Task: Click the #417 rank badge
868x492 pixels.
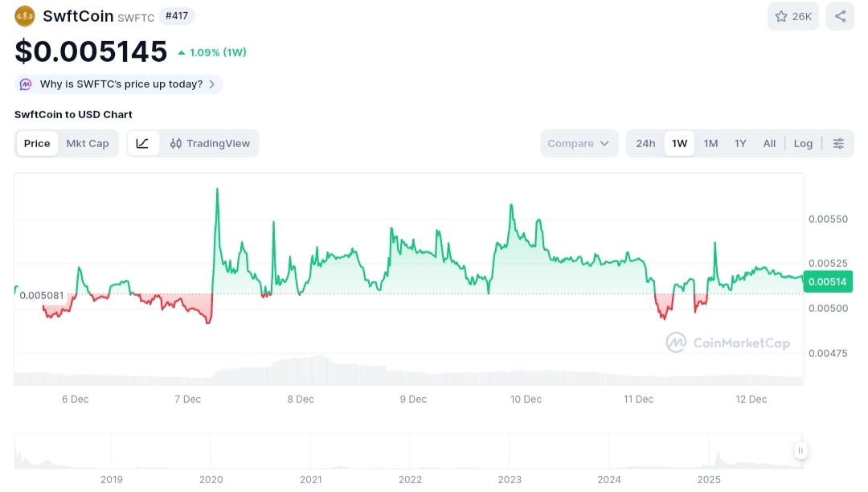Action: point(177,16)
